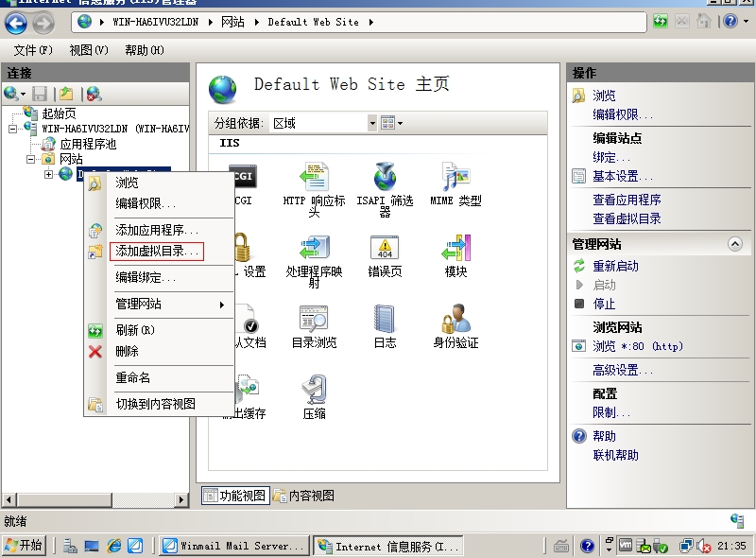Viewport: 756px width, 558px height.
Task: Click the 停止 stop square icon
Action: [x=579, y=304]
